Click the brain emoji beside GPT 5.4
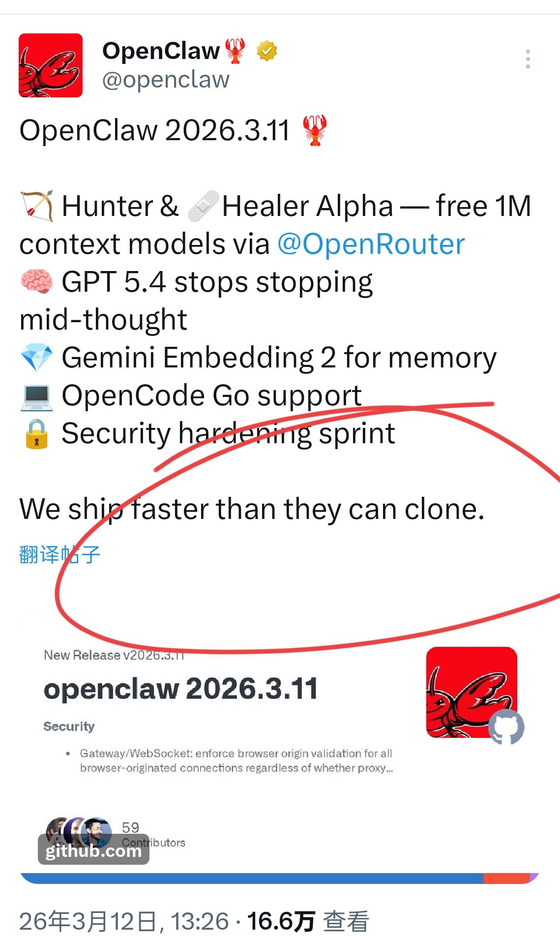 click(x=36, y=282)
